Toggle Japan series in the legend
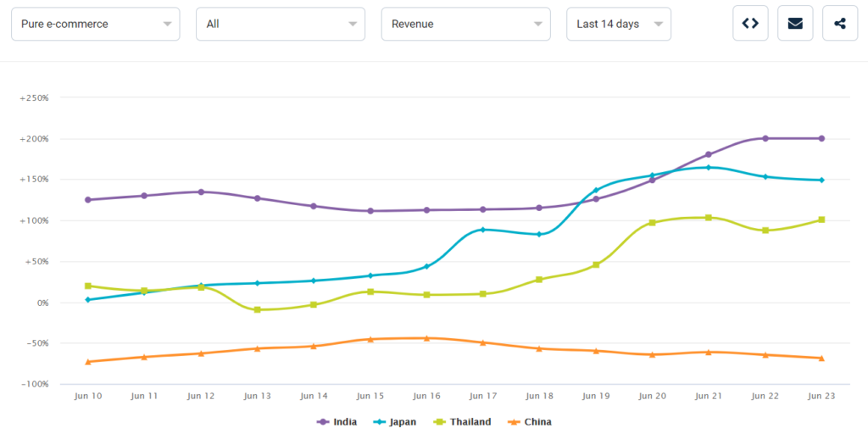868x439 pixels. (395, 422)
